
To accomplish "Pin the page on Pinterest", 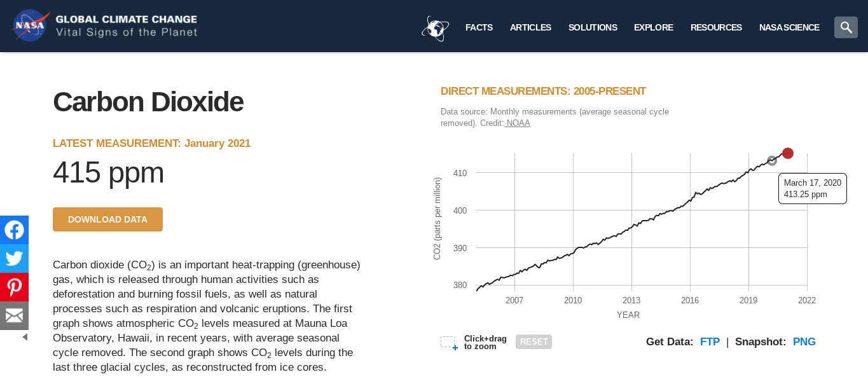I will tap(14, 287).
